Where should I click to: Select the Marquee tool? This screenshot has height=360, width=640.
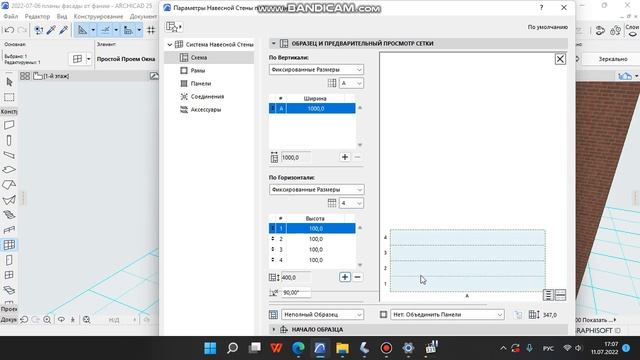9,97
